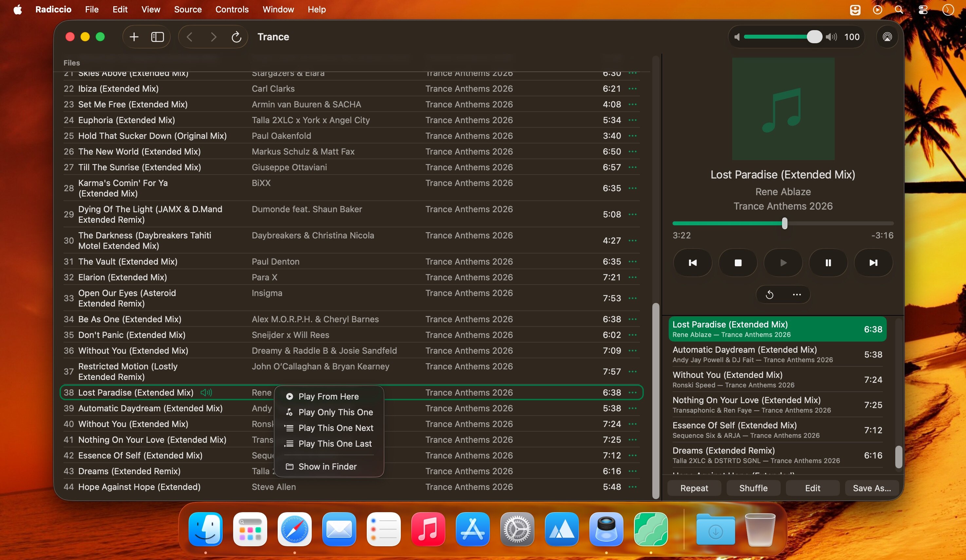
Task: Open the Controls menu in menu bar
Action: [232, 9]
